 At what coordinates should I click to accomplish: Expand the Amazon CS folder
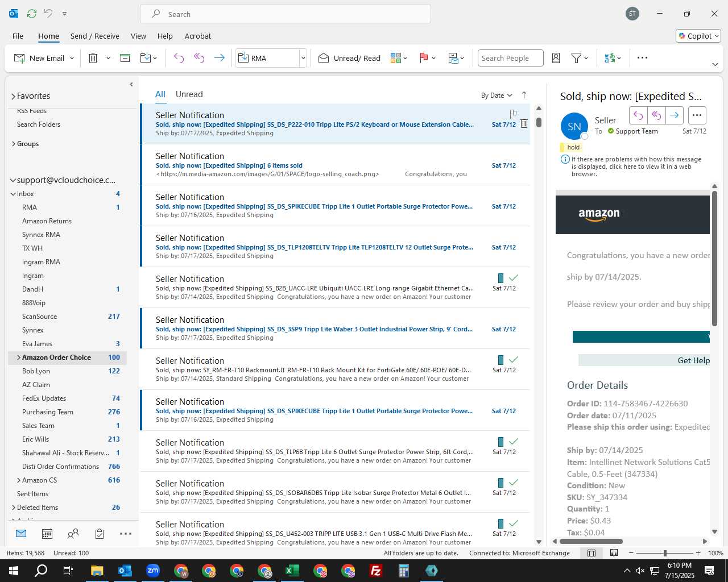pyautogui.click(x=19, y=480)
